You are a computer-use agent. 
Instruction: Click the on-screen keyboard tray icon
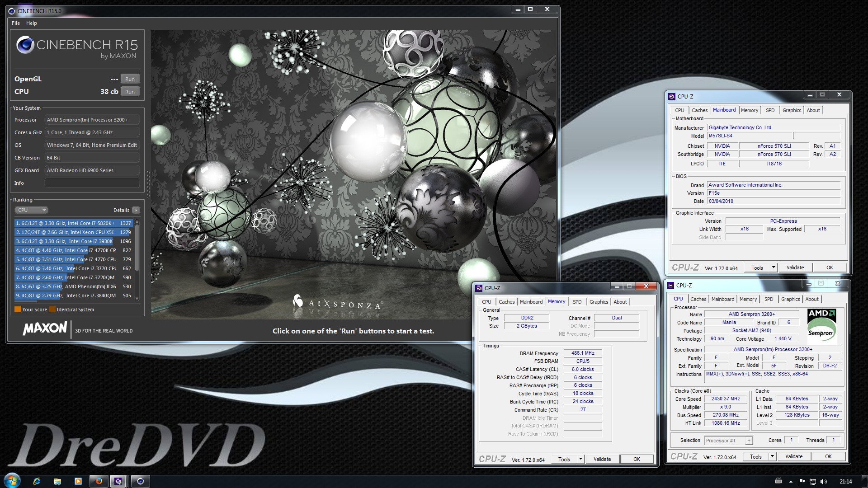(778, 481)
